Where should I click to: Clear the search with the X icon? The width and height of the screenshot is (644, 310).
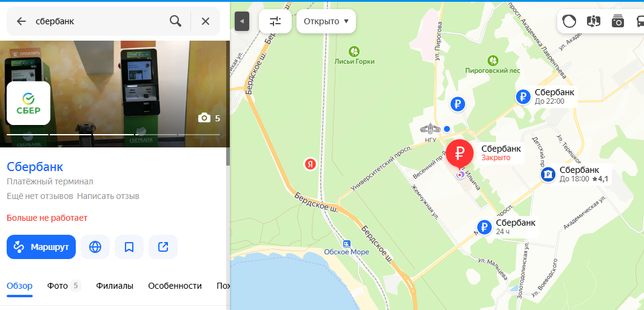206,21
